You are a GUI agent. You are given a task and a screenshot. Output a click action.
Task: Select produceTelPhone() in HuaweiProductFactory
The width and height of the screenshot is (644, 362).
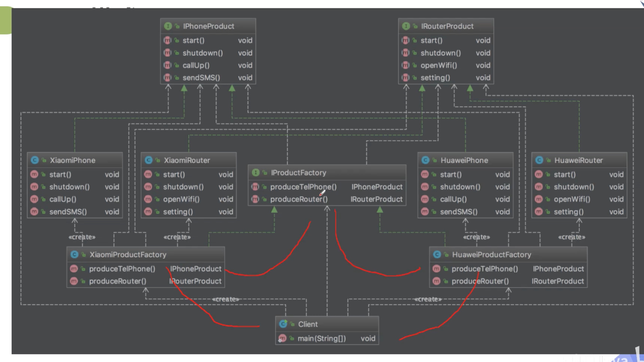pyautogui.click(x=484, y=269)
